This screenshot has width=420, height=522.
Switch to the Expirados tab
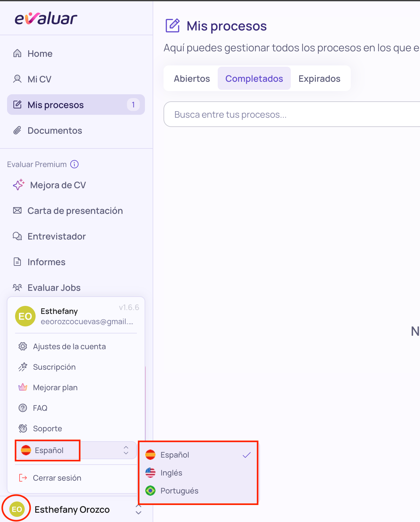pyautogui.click(x=319, y=79)
